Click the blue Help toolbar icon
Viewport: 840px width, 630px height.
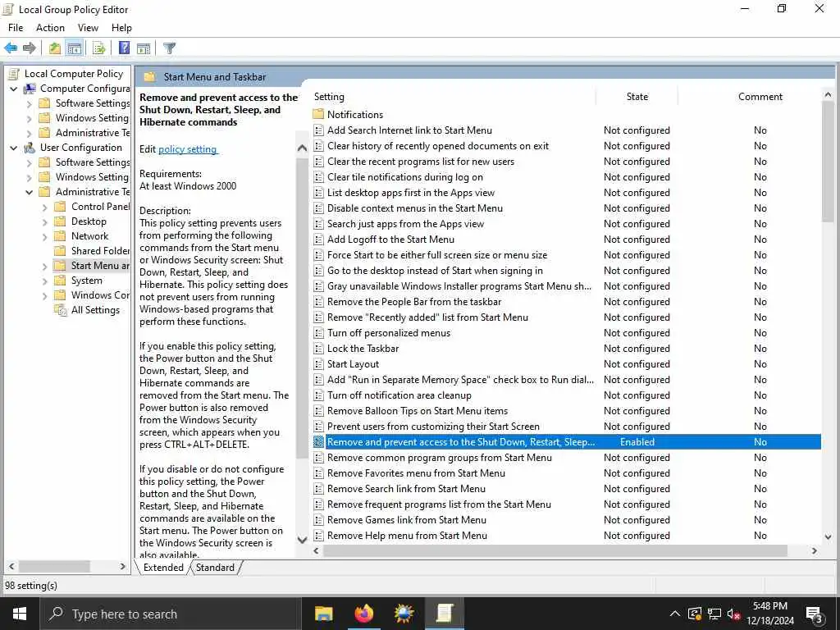(x=124, y=48)
